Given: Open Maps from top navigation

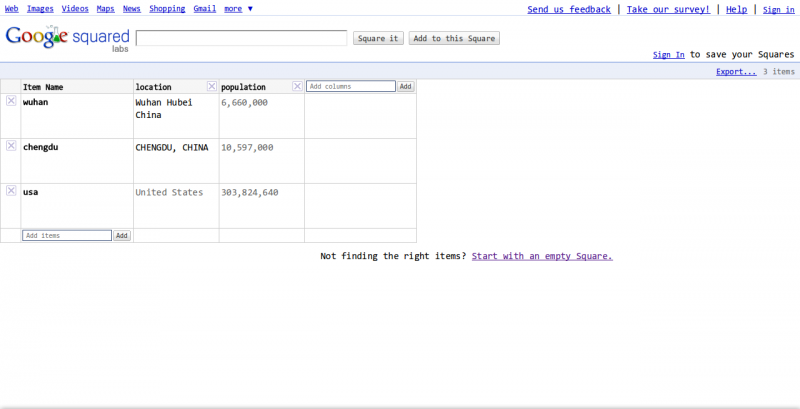Looking at the screenshot, I should coord(106,9).
